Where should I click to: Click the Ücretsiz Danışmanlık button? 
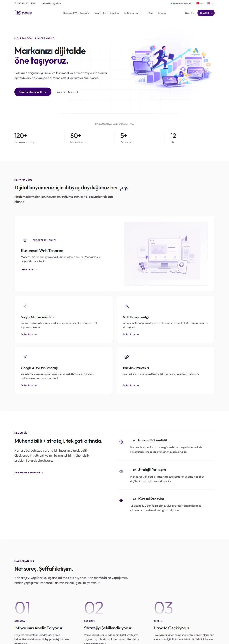coord(33,92)
